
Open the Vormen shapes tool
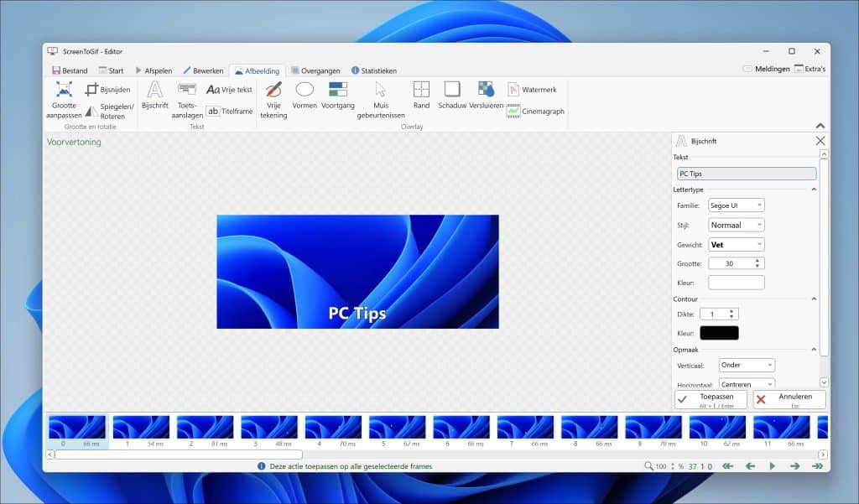click(x=305, y=96)
